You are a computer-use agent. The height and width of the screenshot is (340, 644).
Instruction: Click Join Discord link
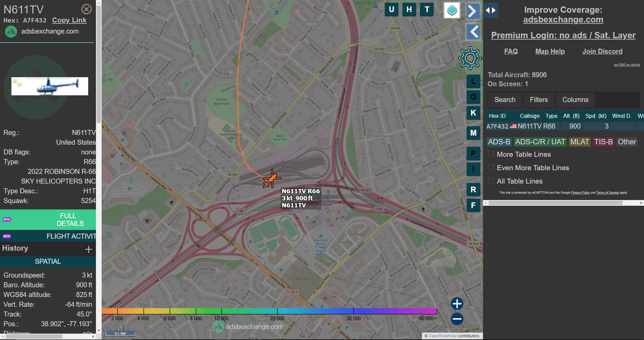click(x=602, y=51)
